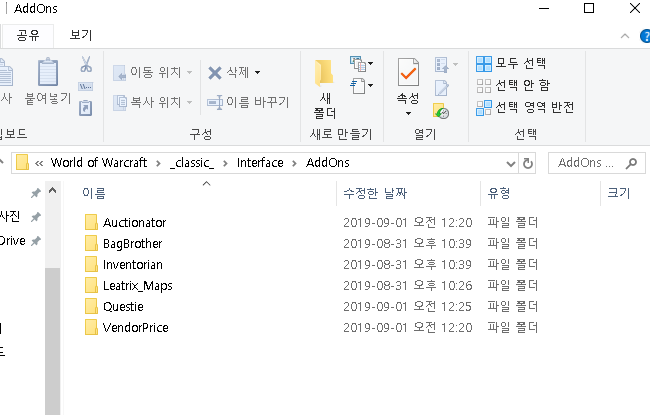Click the Properties (속성) checkmark icon
Image resolution: width=650 pixels, height=415 pixels.
coord(408,72)
